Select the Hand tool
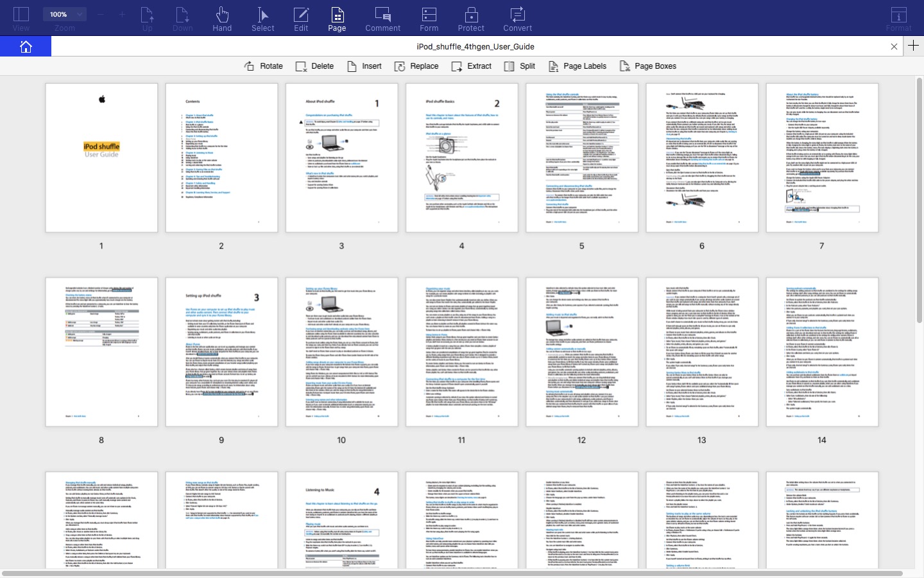The height and width of the screenshot is (578, 924). tap(222, 19)
